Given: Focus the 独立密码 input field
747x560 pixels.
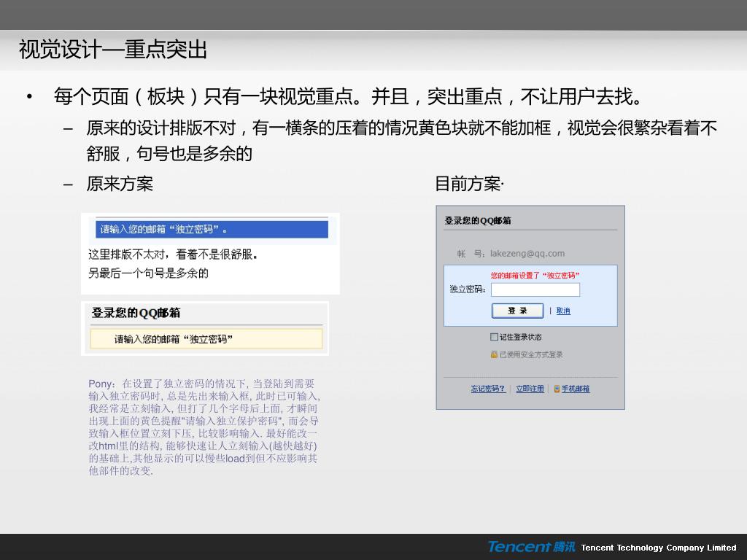Looking at the screenshot, I should [535, 289].
